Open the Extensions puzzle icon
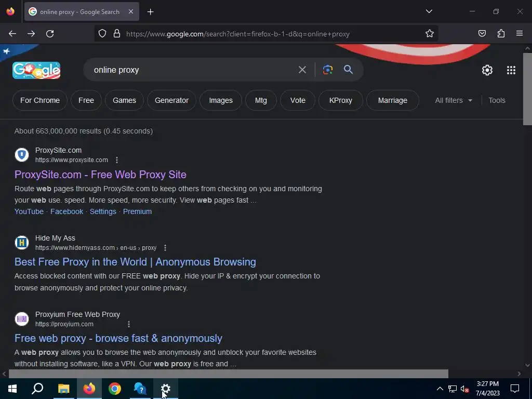Image resolution: width=532 pixels, height=399 pixels. (501, 33)
